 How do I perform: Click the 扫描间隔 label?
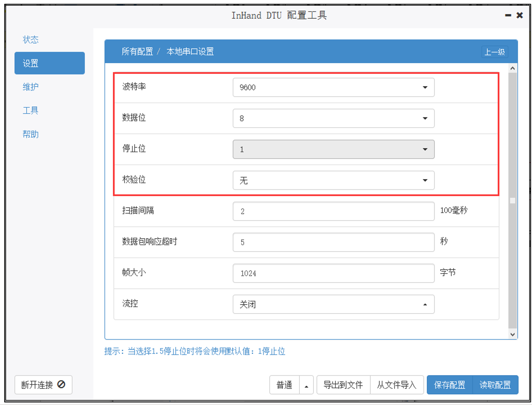pyautogui.click(x=138, y=211)
